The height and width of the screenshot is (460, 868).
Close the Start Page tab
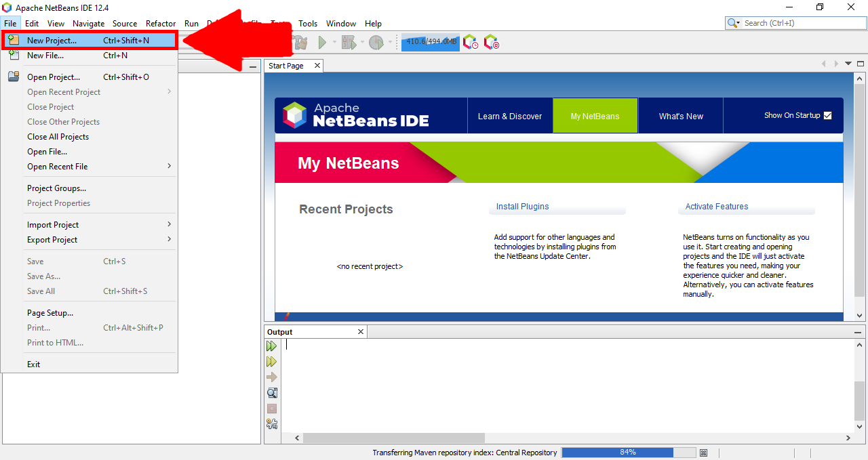(x=317, y=66)
